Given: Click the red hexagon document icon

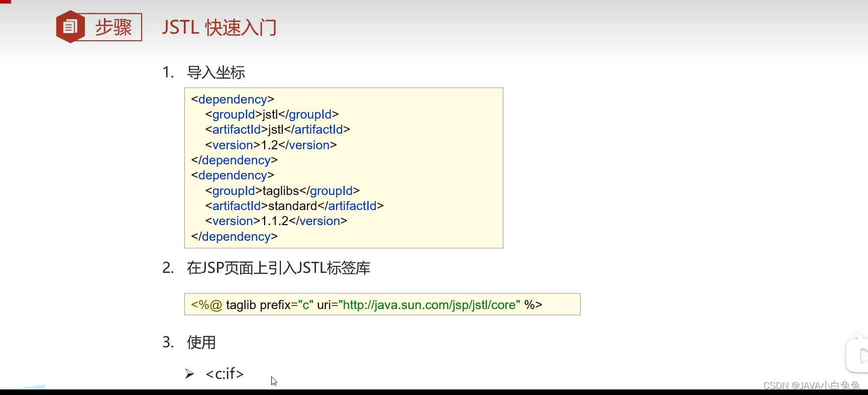Looking at the screenshot, I should [x=70, y=27].
